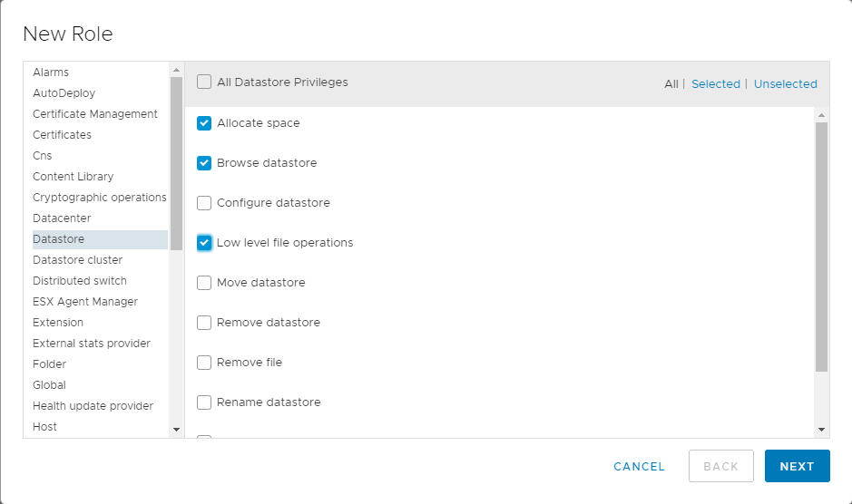
Task: Enable the Configure datastore privilege
Action: (x=204, y=203)
